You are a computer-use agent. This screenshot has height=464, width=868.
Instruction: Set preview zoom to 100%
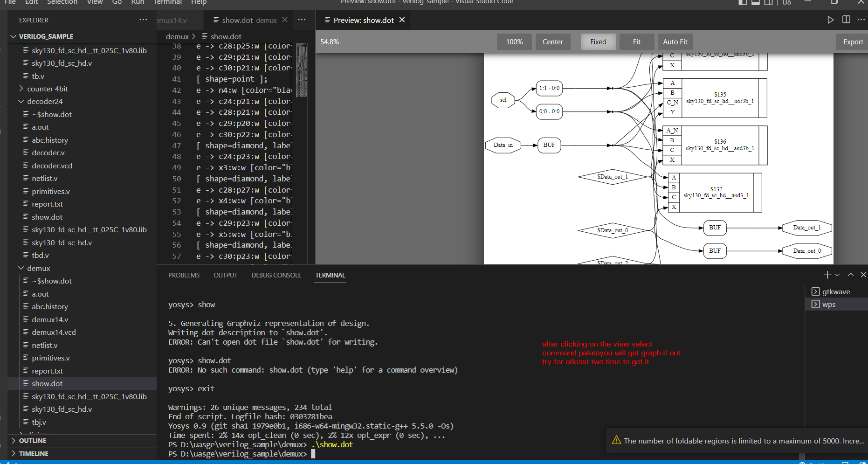(x=514, y=42)
